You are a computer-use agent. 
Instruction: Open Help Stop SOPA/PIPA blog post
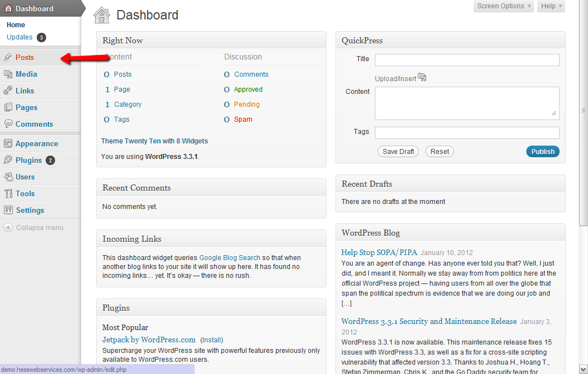(379, 252)
